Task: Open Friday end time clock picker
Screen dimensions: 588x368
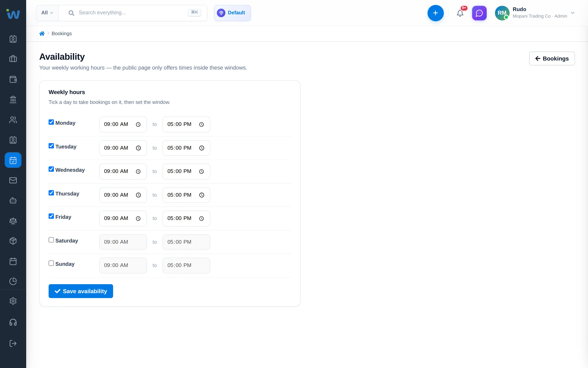Action: pyautogui.click(x=202, y=219)
